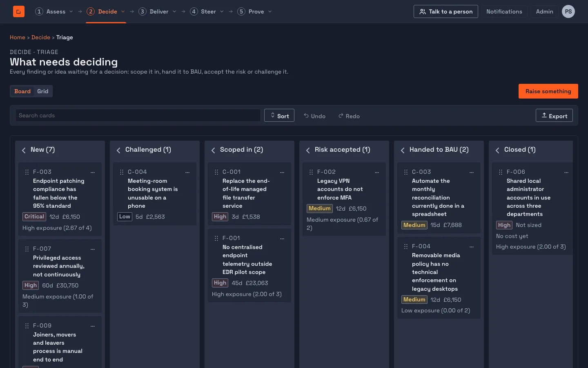This screenshot has height=368, width=588.
Task: Redo the last board change
Action: tap(349, 116)
